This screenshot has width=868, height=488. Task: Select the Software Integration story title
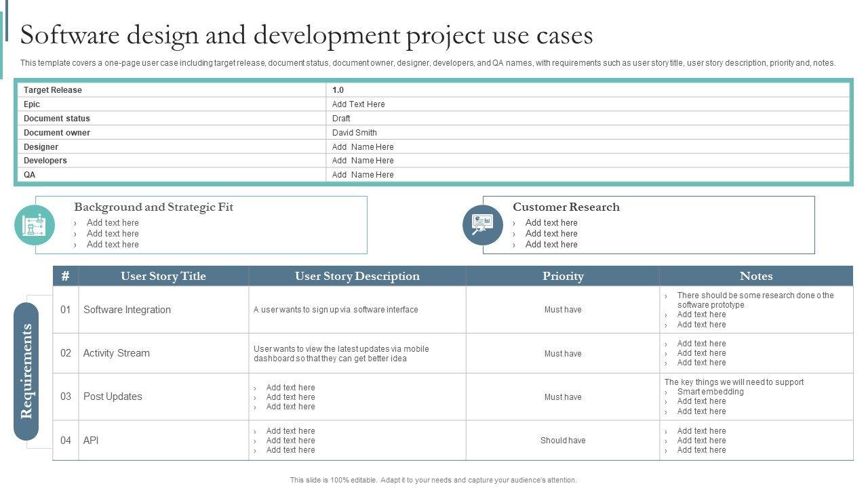coord(127,310)
